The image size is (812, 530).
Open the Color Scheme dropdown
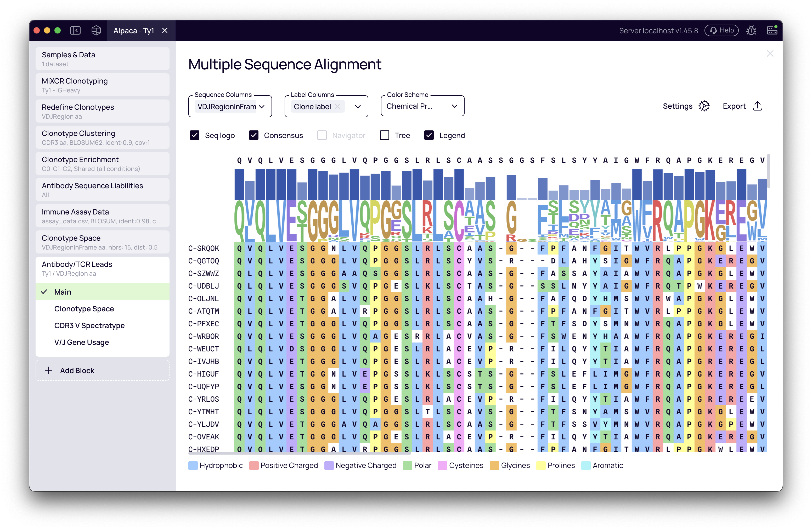click(x=454, y=106)
